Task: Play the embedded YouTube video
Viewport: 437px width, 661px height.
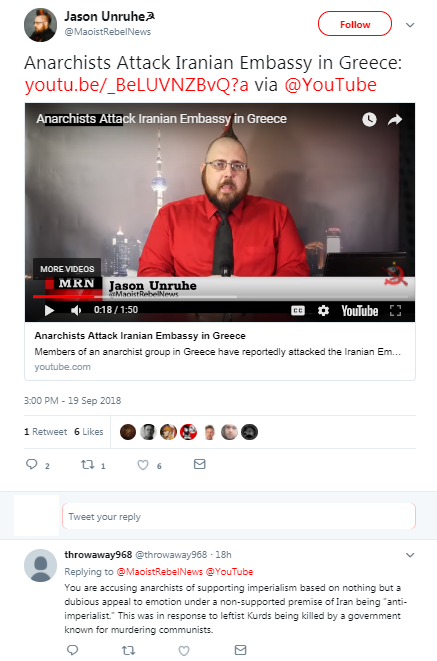Action: 49,311
